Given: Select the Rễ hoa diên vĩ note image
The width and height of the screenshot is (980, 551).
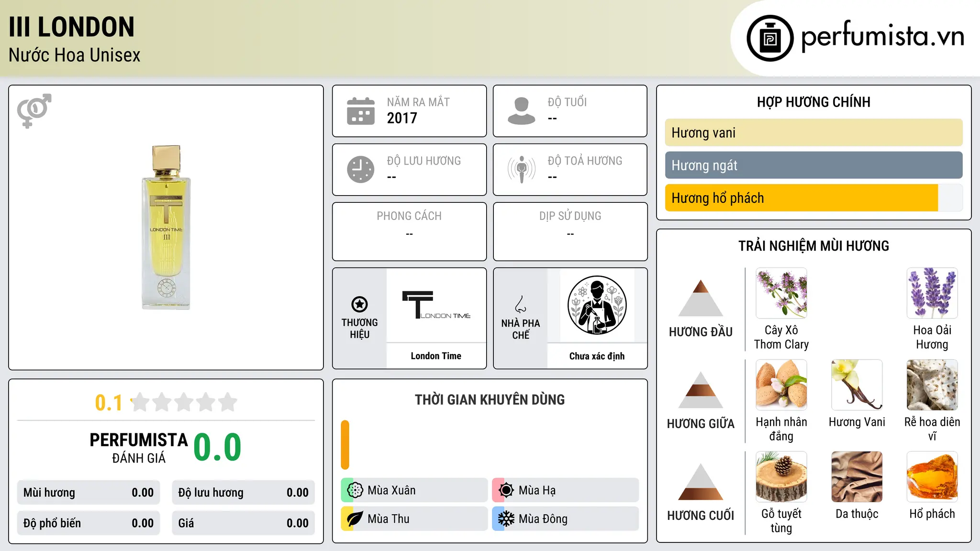Looking at the screenshot, I should coord(932,385).
